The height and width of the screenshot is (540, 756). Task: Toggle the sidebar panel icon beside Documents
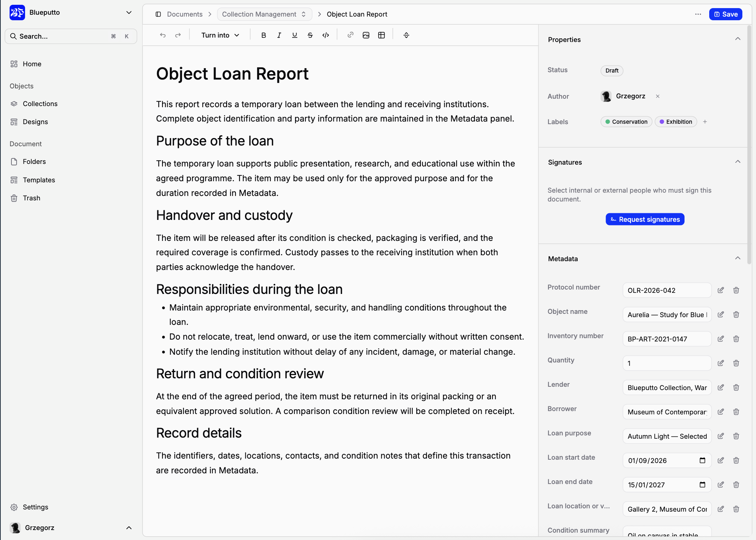point(158,14)
